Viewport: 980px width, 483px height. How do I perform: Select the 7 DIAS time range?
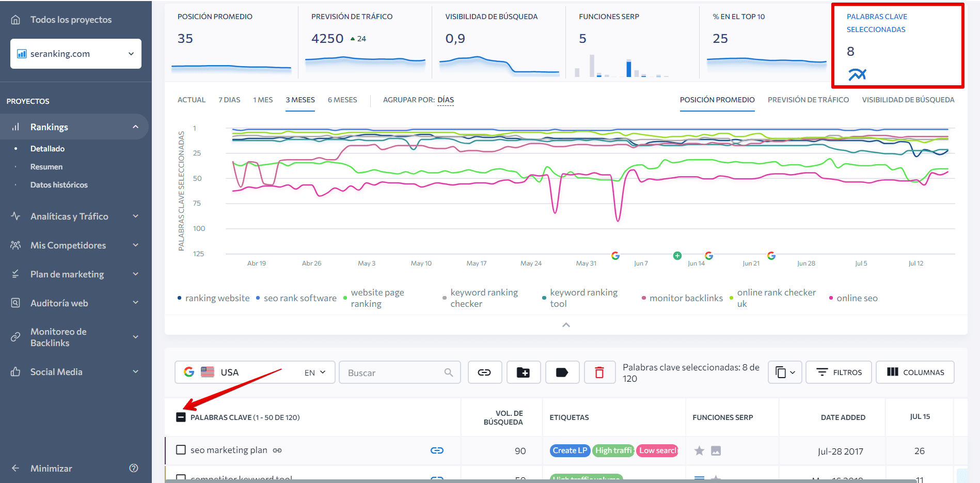coord(229,100)
